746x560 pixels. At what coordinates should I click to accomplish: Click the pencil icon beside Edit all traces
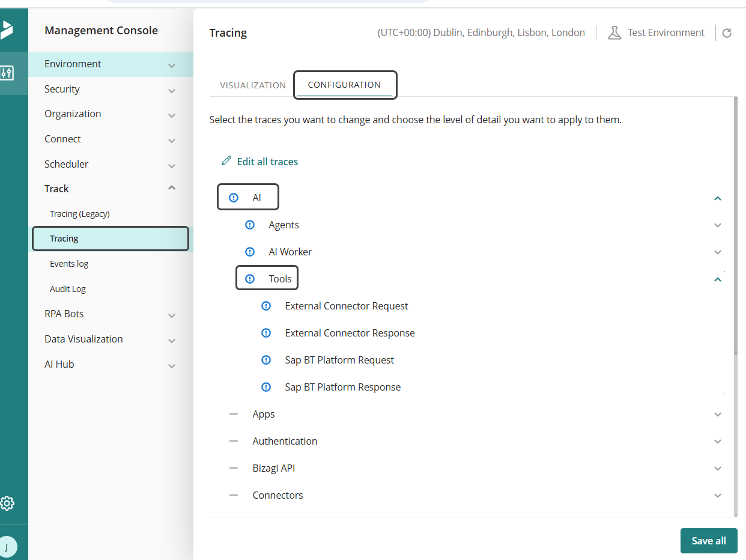coord(226,160)
